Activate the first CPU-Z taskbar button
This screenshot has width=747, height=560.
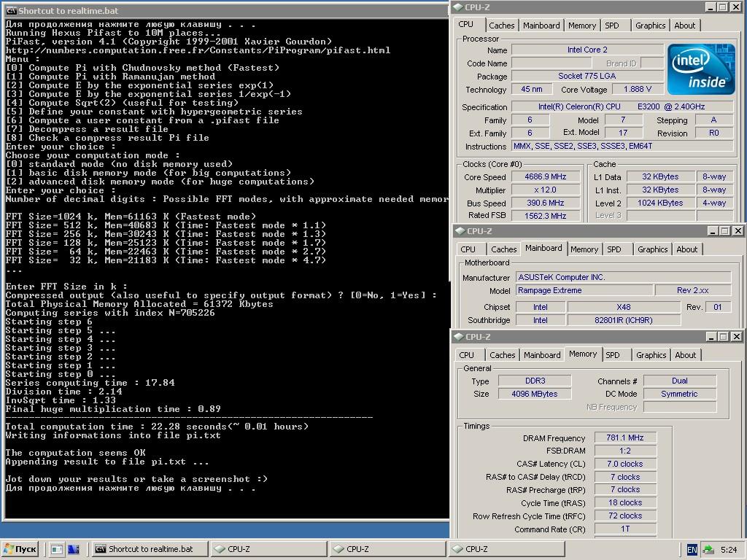[268, 549]
